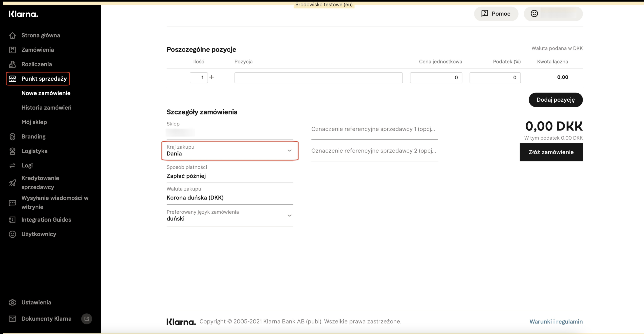Expand the Kraj zakupu dropdown
Image resolution: width=644 pixels, height=334 pixels.
(289, 151)
